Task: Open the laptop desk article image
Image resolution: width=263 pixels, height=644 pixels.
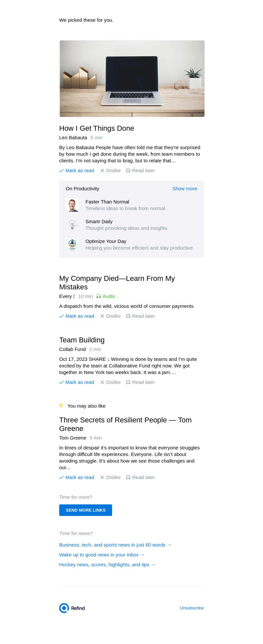Action: 132,79
